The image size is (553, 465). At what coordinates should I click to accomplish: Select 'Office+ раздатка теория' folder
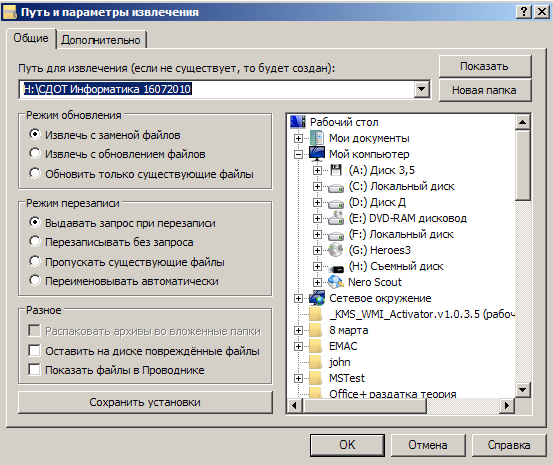393,394
